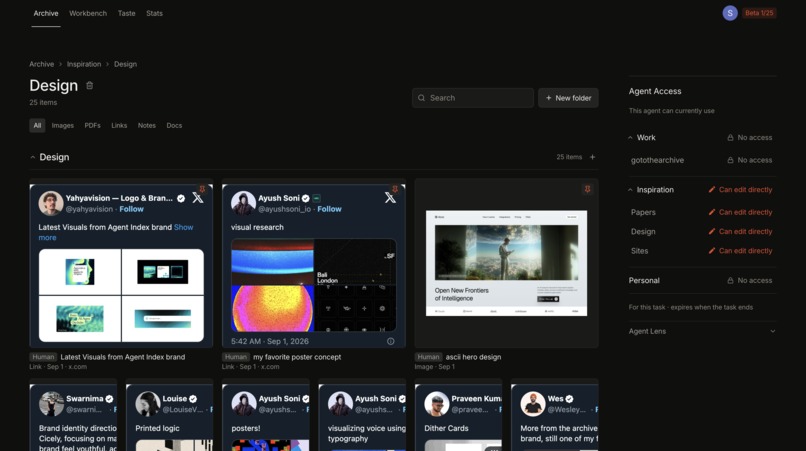Open the visual research poster image
The image size is (806, 451).
[x=314, y=285]
